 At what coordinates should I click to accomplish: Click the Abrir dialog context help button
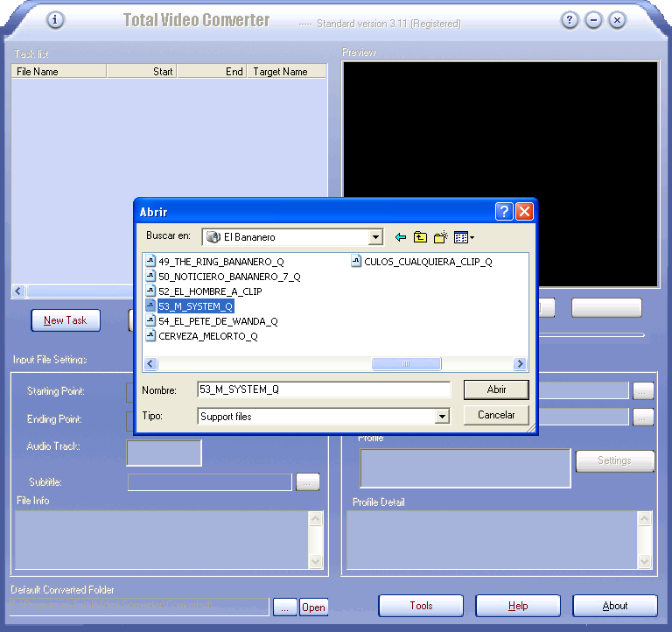tap(504, 211)
